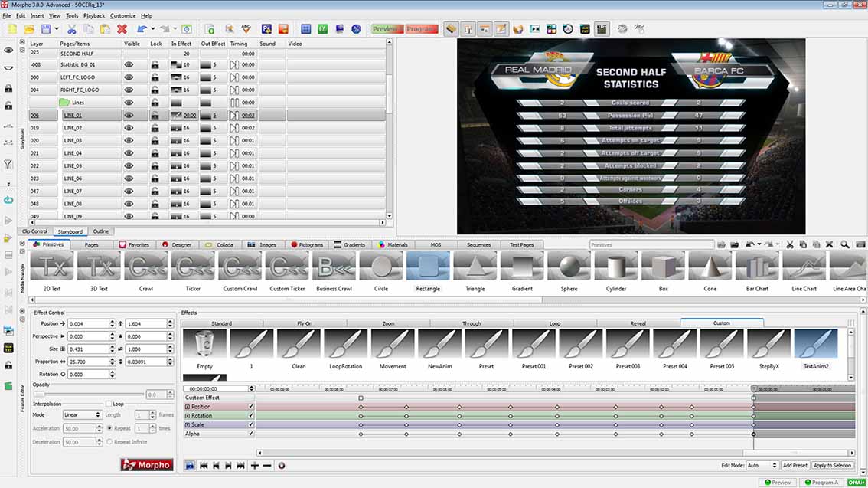This screenshot has width=868, height=488.
Task: Open the Playback menu
Action: click(94, 15)
